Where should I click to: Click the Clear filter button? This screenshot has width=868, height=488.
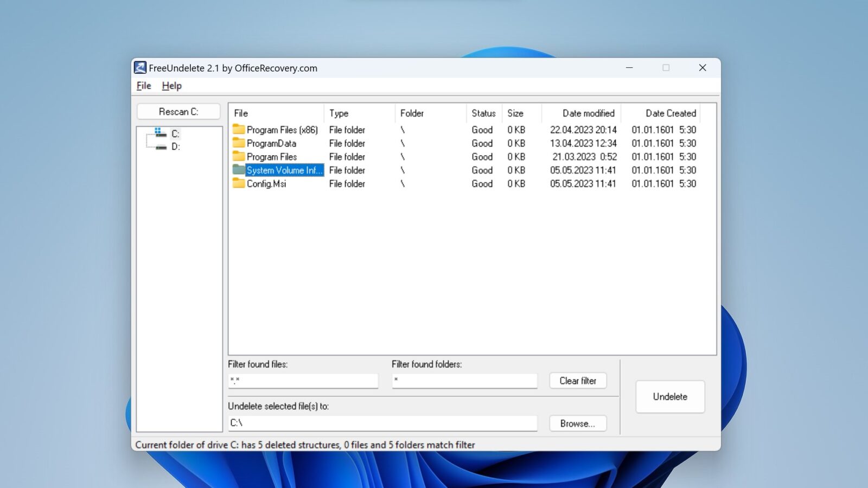click(x=577, y=381)
